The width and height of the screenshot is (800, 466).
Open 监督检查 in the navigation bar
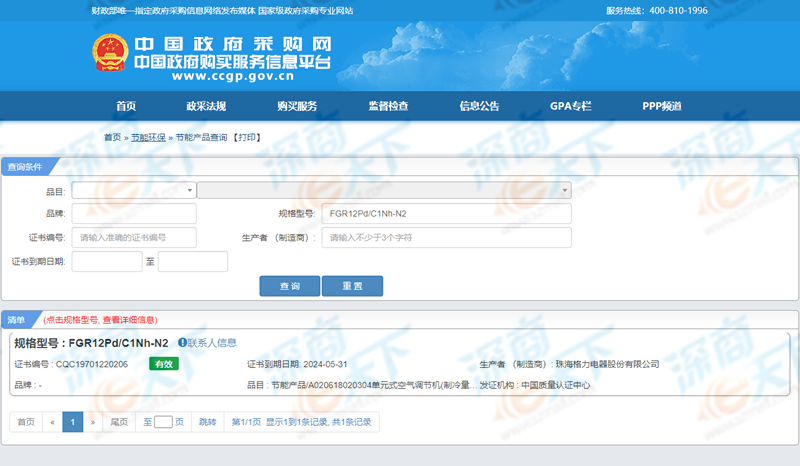coord(388,106)
